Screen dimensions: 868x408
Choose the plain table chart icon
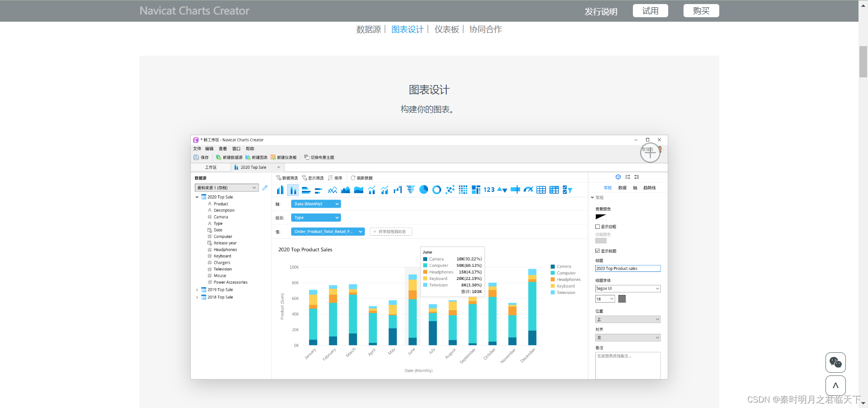(541, 190)
